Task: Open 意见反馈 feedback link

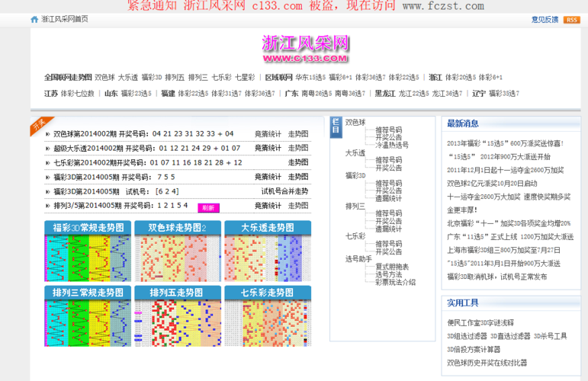Action: click(545, 20)
